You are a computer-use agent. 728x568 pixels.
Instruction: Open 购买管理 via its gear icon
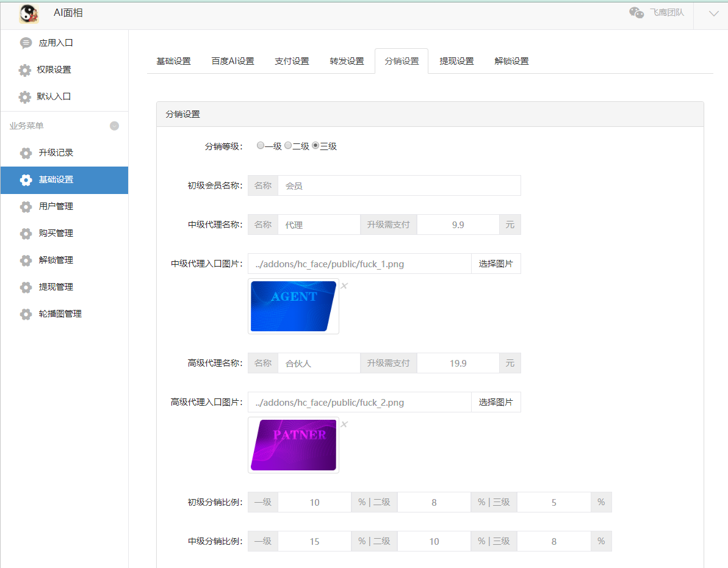pyautogui.click(x=26, y=233)
